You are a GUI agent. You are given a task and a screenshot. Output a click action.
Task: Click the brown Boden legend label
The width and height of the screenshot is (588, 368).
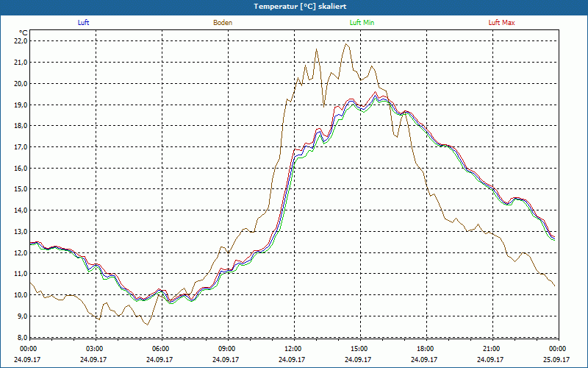(x=223, y=23)
